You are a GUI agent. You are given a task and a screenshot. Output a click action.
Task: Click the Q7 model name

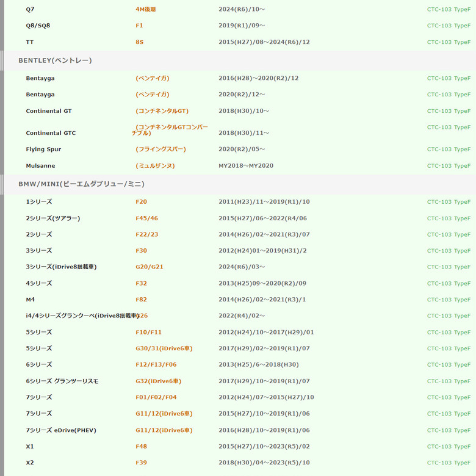30,9
